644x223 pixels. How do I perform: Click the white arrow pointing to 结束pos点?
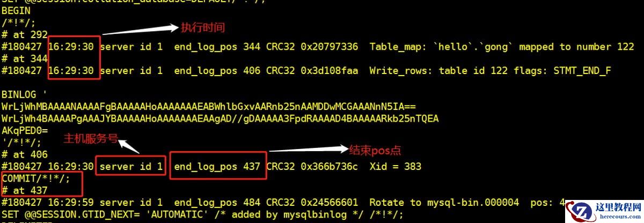coord(308,151)
